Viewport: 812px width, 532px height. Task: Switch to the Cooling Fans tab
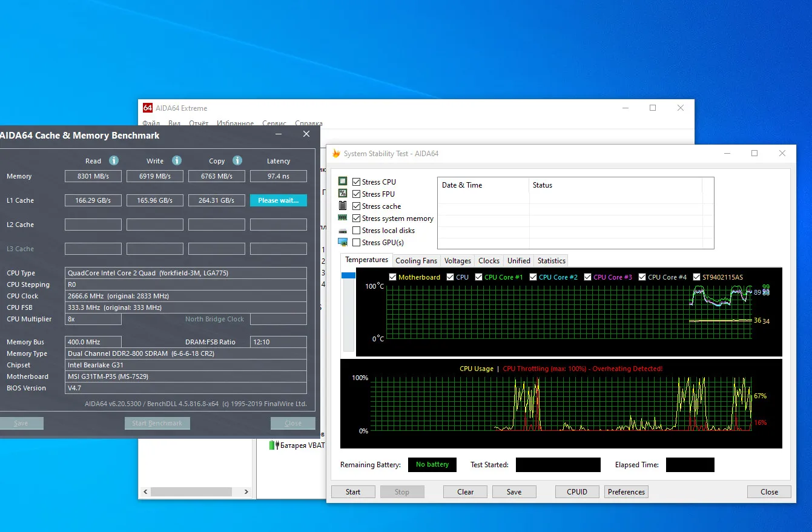(416, 261)
